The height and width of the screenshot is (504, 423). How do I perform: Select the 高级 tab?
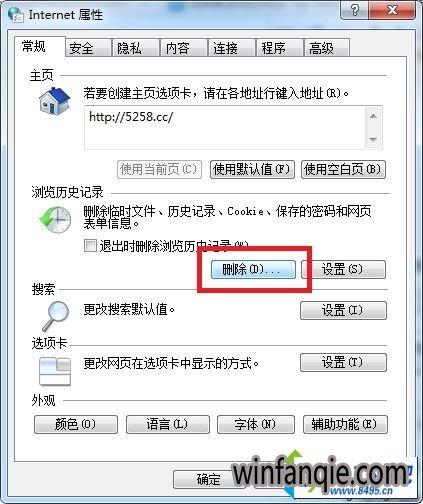(326, 48)
